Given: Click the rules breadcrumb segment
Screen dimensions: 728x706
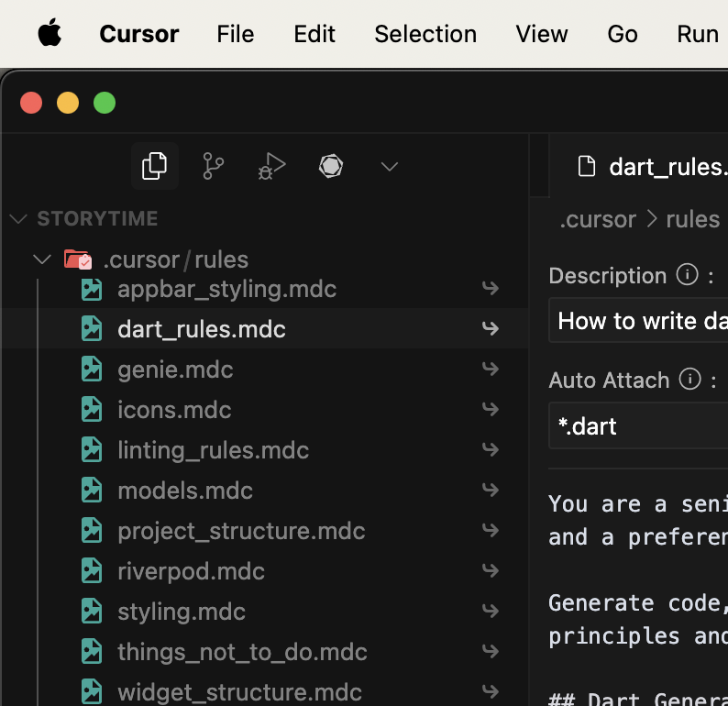Looking at the screenshot, I should pos(693,219).
